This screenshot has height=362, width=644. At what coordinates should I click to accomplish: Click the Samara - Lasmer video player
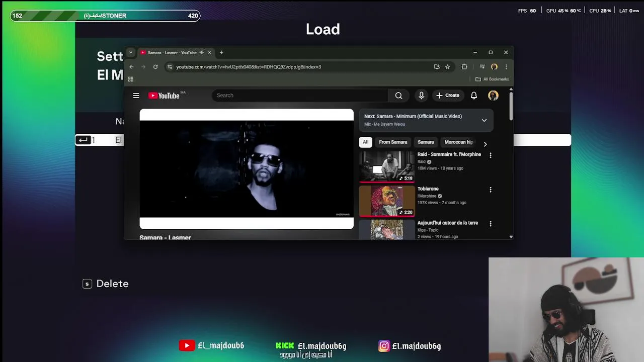247,169
